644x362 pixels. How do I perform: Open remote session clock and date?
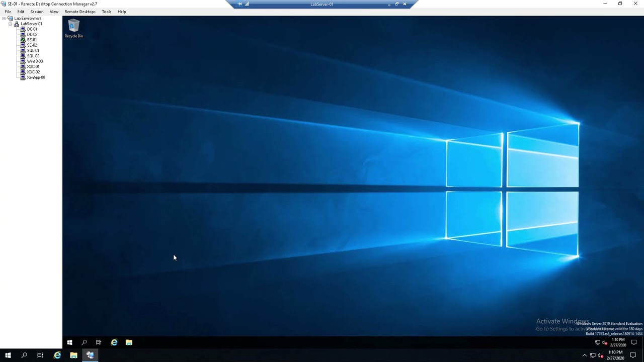click(618, 342)
